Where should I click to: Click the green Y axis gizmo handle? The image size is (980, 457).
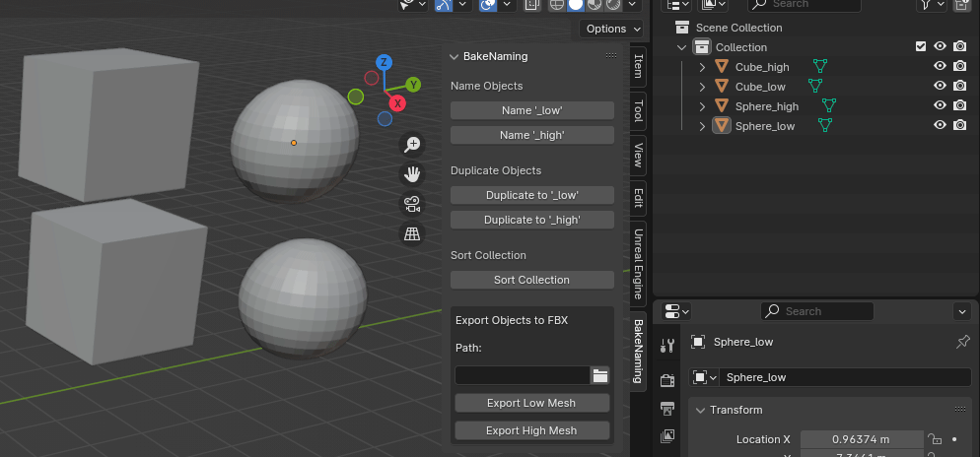412,85
